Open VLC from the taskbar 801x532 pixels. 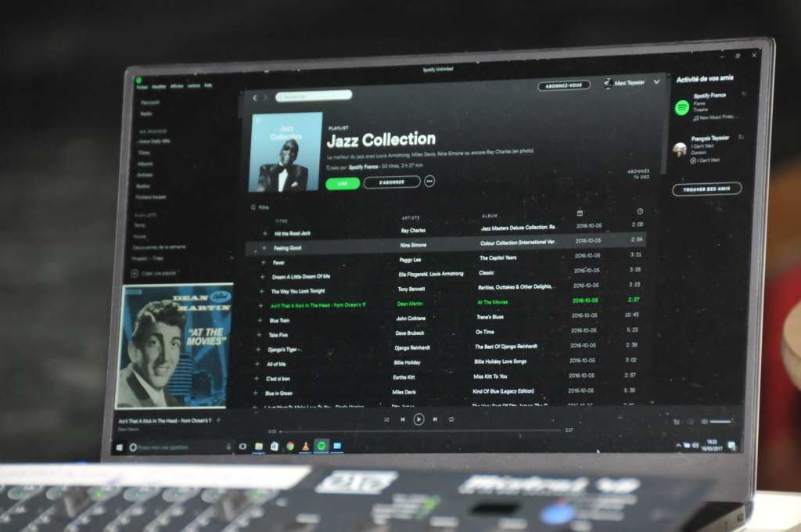[x=306, y=446]
